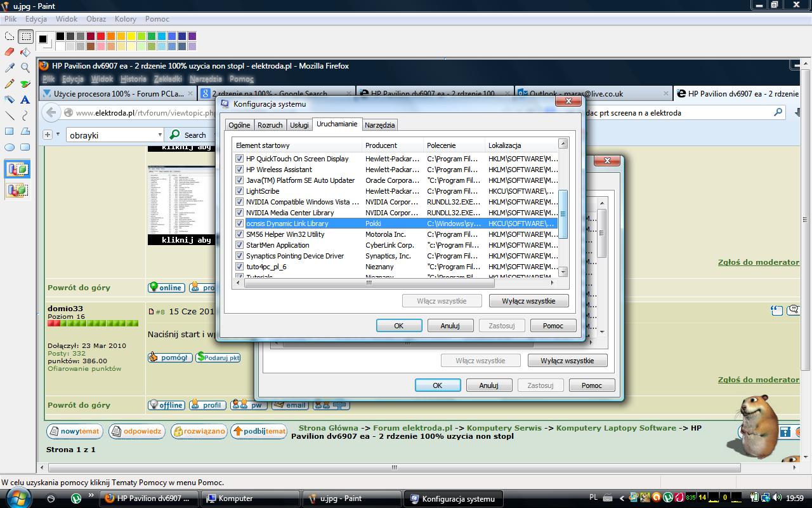Select the Text tool (letter A)
Image resolution: width=812 pixels, height=508 pixels.
pyautogui.click(x=25, y=100)
